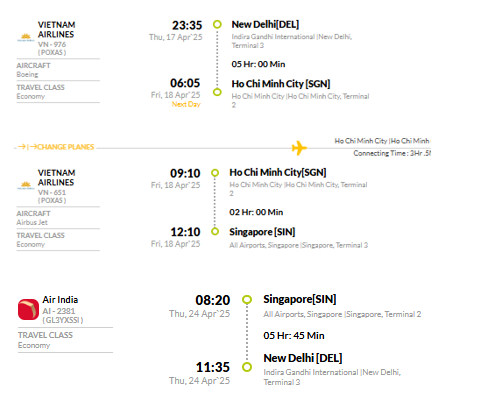Select the Ho Chi Minh City [SGN] arrival heading
Image resolution: width=497 pixels, height=409 pixels.
click(x=281, y=84)
